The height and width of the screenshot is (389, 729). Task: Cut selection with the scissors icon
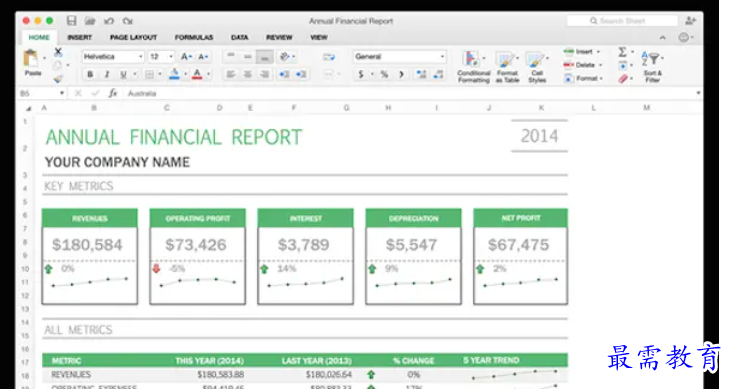(58, 52)
